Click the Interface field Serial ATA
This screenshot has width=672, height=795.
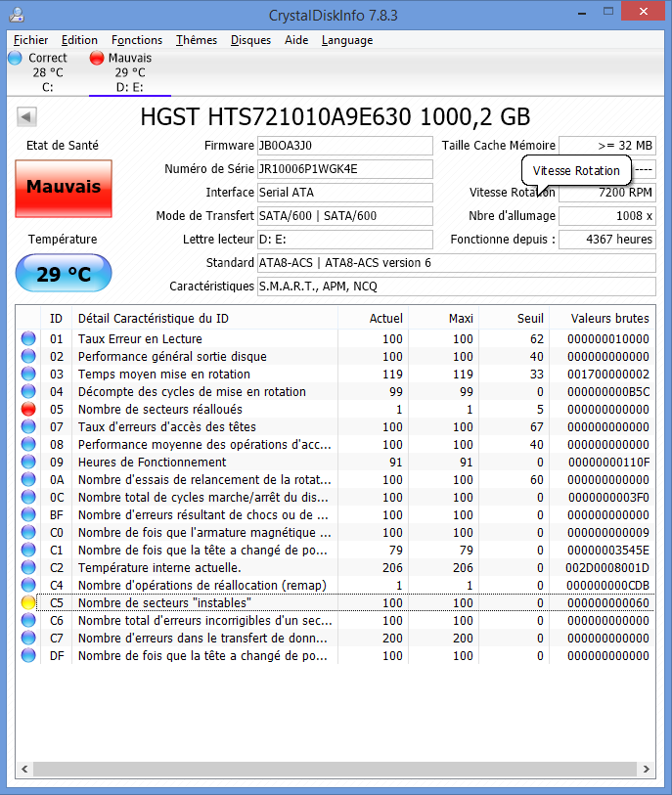coord(345,193)
